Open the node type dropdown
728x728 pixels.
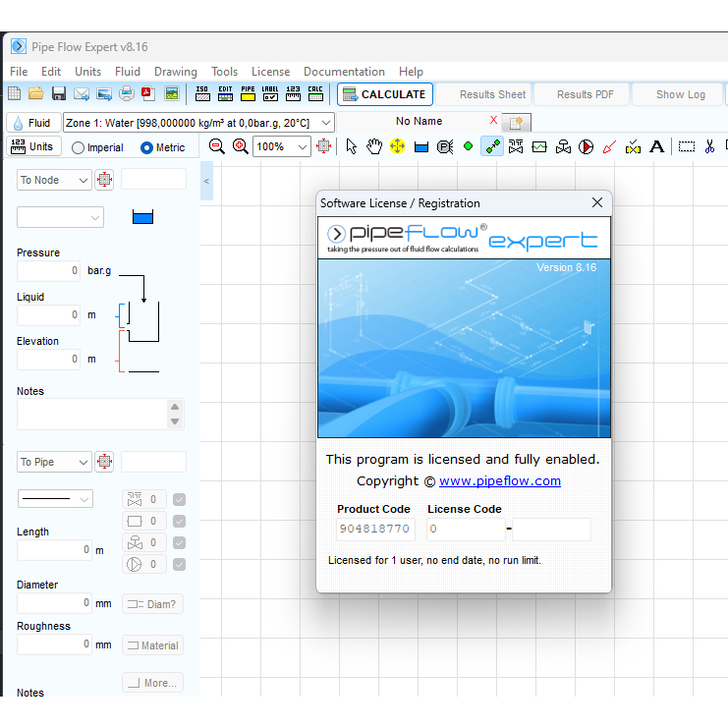(60, 217)
